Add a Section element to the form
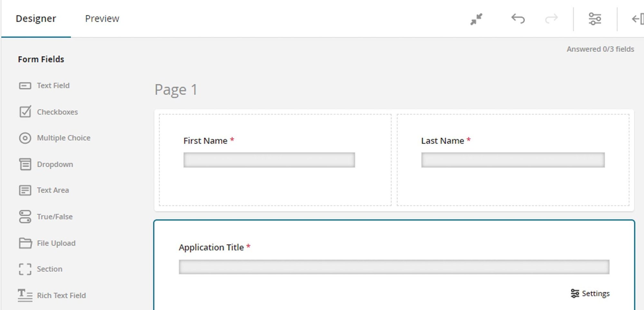 coord(50,269)
